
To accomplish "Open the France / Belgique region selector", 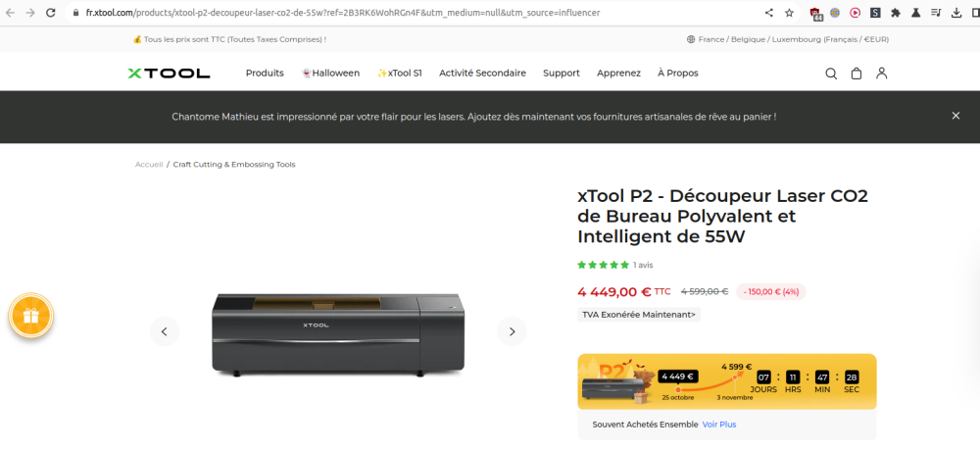I will pyautogui.click(x=788, y=39).
